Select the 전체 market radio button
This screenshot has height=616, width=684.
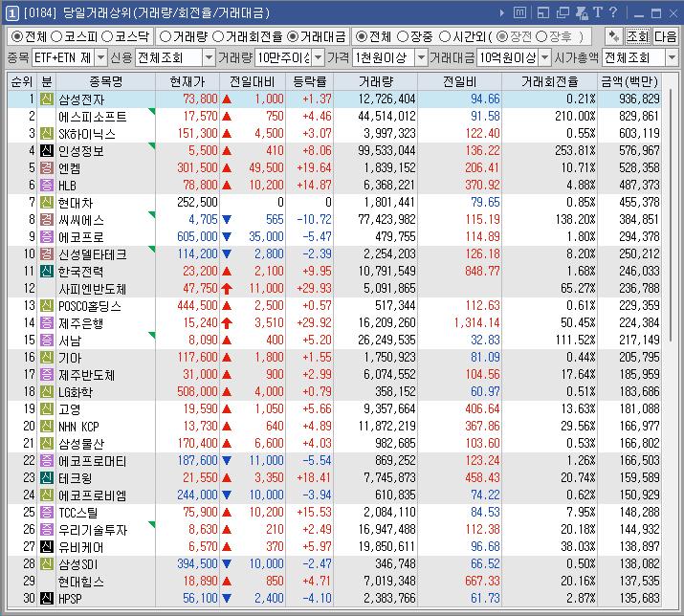point(16,37)
